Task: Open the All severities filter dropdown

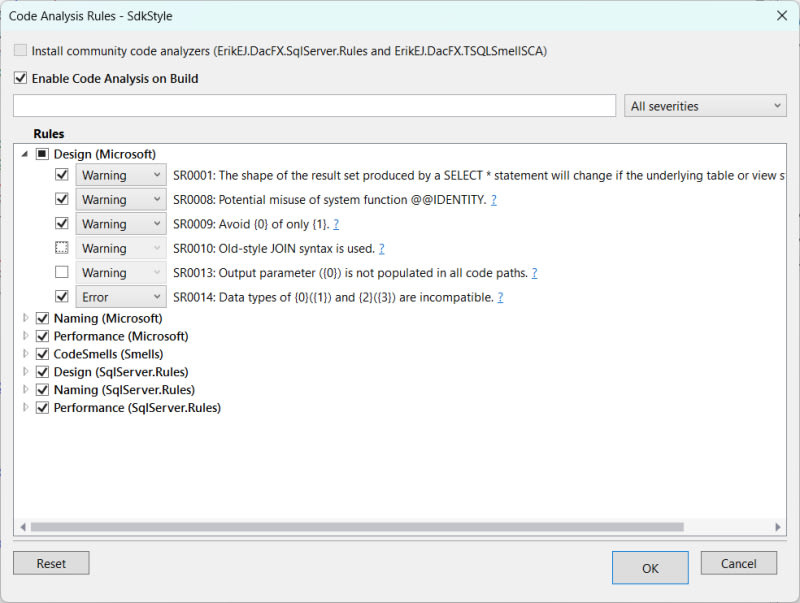Action: click(x=706, y=106)
